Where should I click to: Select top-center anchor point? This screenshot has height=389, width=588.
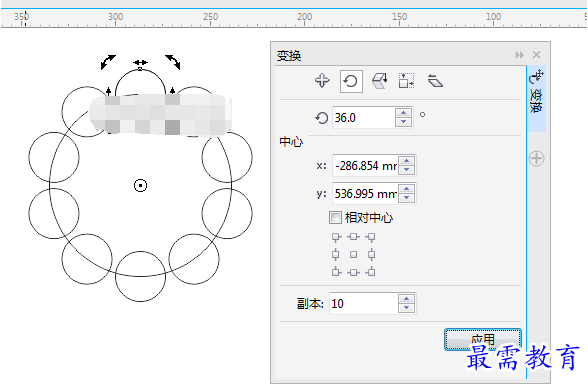coord(354,237)
